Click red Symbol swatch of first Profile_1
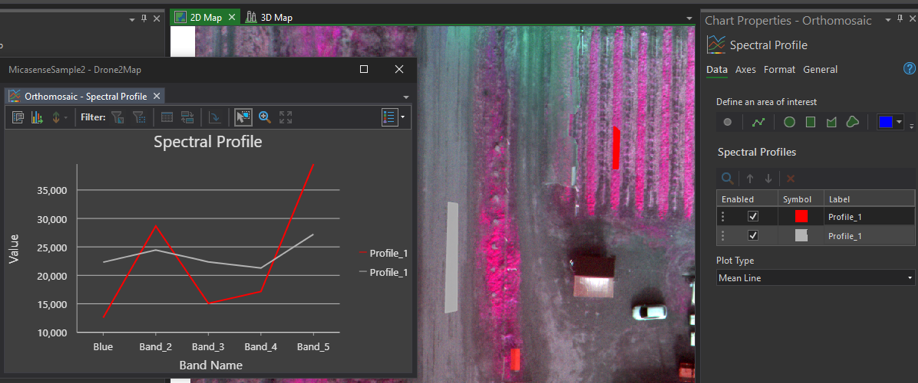Viewport: 918px width, 383px height. coord(801,216)
